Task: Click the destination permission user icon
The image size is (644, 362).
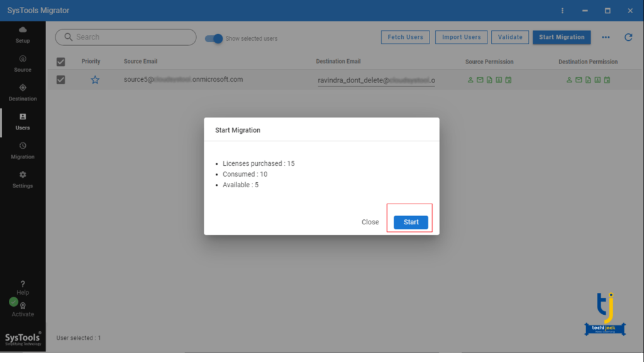Action: pyautogui.click(x=569, y=80)
